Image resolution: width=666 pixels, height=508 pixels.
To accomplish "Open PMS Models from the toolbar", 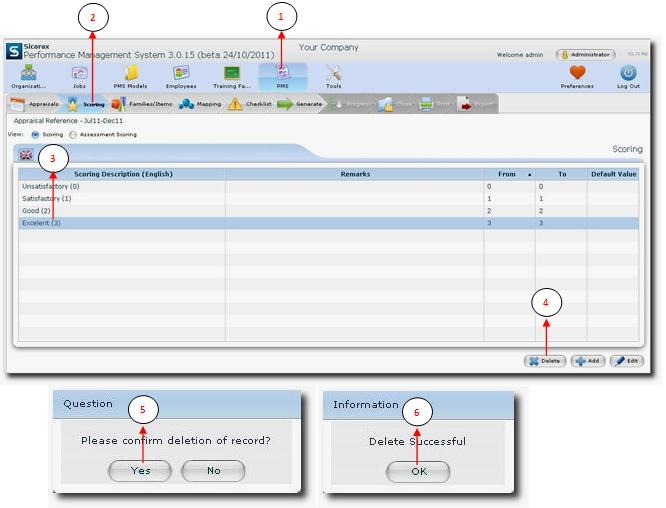I will 130,74.
